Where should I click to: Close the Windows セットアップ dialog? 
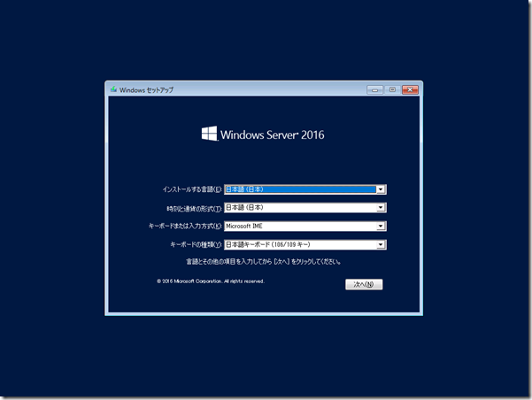(x=410, y=89)
